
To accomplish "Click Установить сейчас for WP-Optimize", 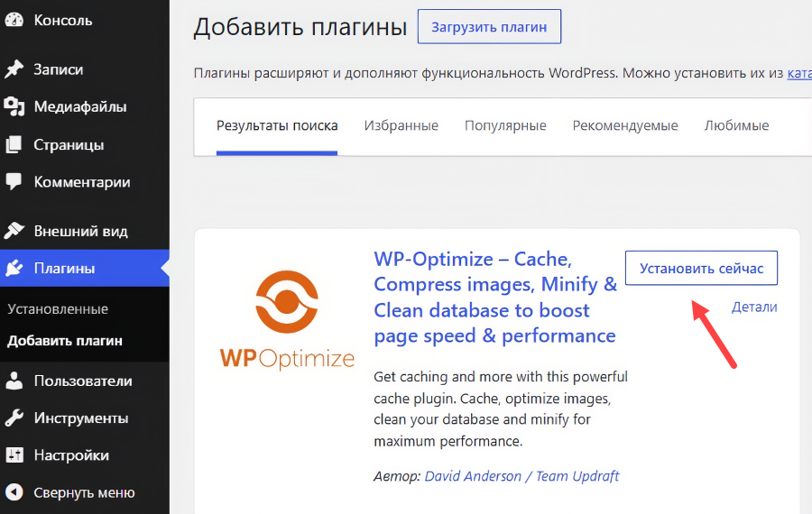I will (701, 268).
